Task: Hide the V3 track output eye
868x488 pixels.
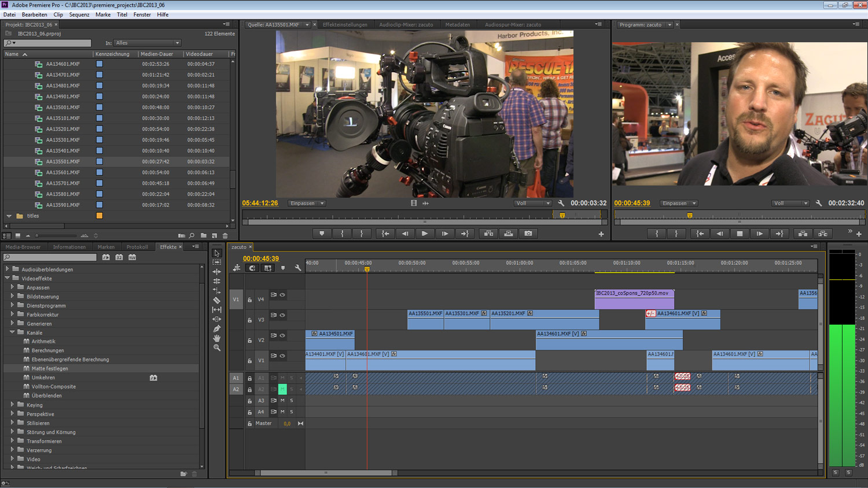Action: tap(282, 315)
